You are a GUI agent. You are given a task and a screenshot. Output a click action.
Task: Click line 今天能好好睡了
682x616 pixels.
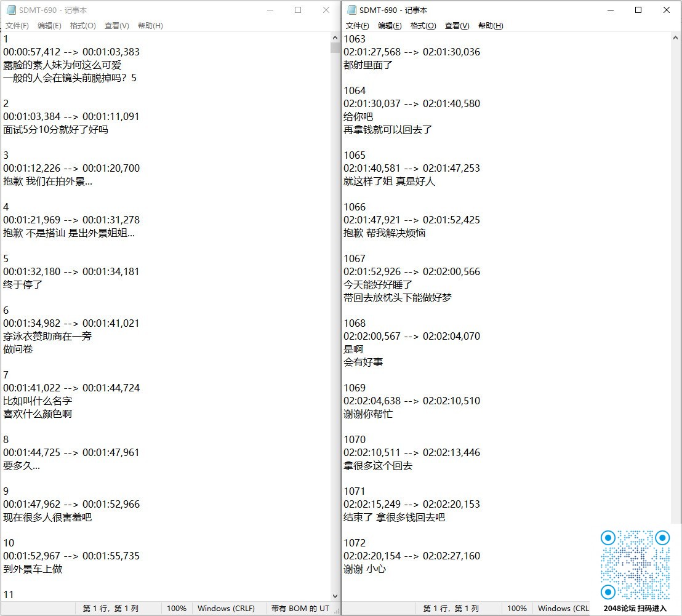(x=377, y=285)
